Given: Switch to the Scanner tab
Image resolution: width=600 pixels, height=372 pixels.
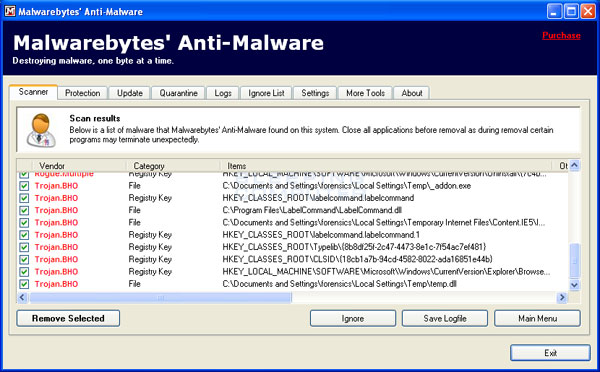Looking at the screenshot, I should point(33,92).
